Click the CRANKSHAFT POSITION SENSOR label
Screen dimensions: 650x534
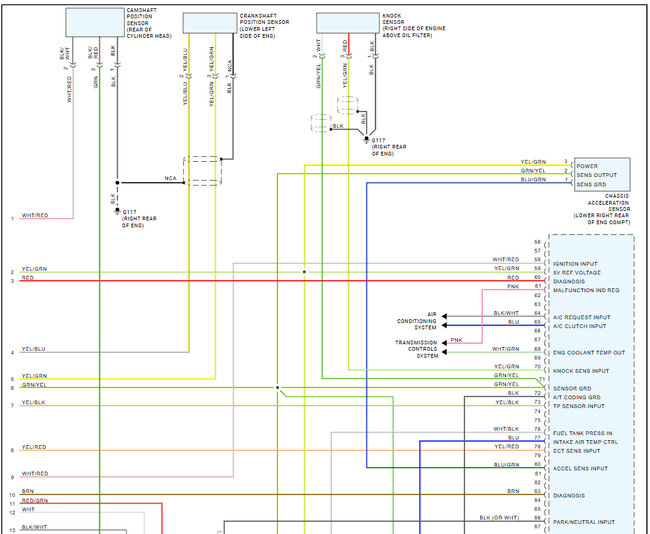click(x=264, y=26)
